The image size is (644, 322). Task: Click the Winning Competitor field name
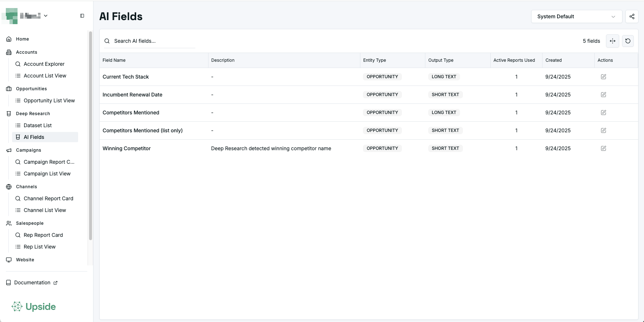pyautogui.click(x=127, y=148)
